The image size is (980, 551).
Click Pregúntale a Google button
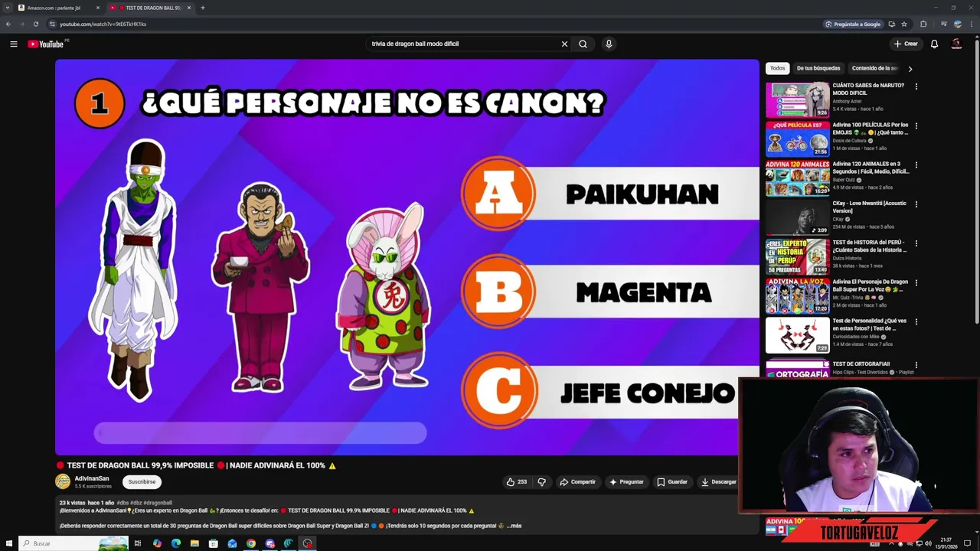pyautogui.click(x=852, y=24)
